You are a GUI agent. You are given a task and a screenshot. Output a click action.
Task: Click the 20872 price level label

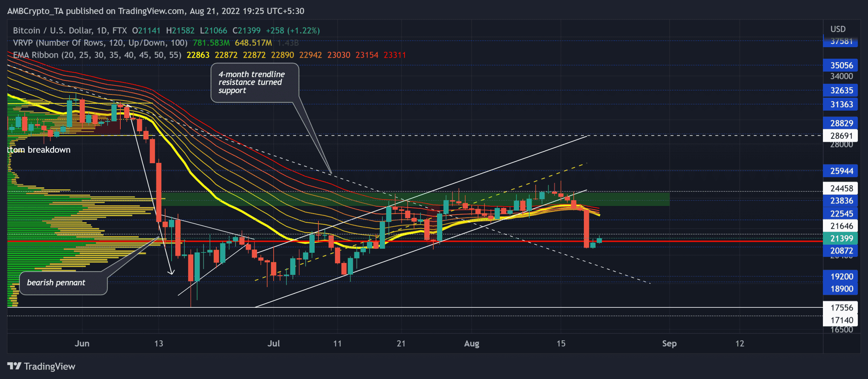click(x=841, y=251)
